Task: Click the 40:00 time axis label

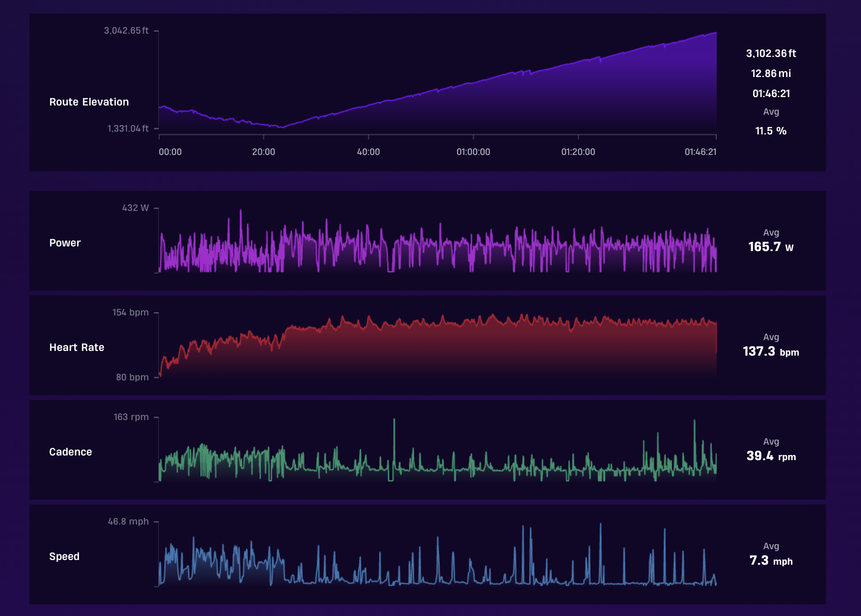Action: coord(368,152)
